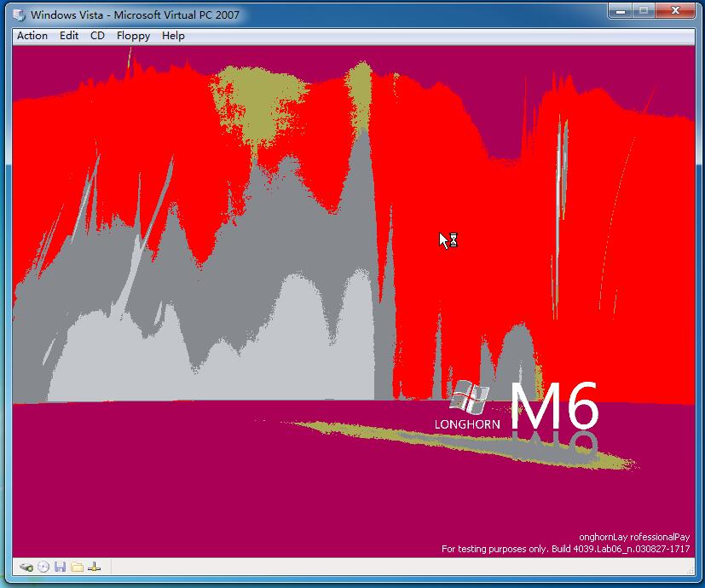Click the CD drive status icon
Viewport: 705px width, 588px height.
[43, 567]
